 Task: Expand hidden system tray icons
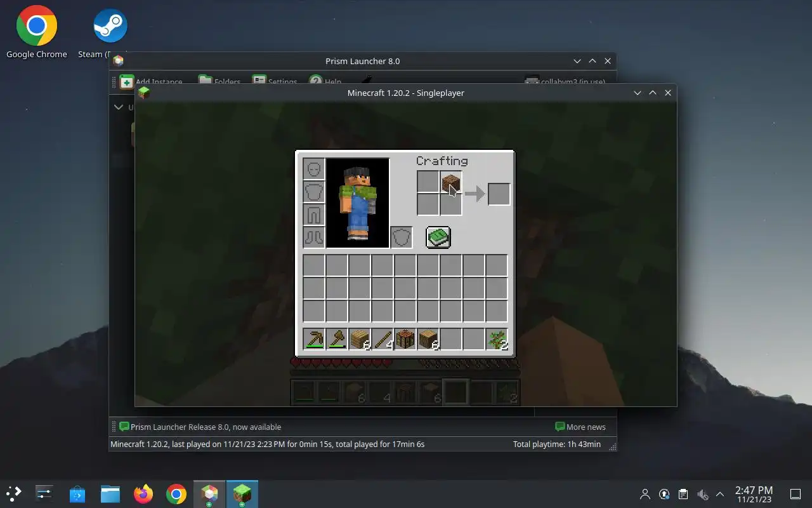tap(720, 494)
